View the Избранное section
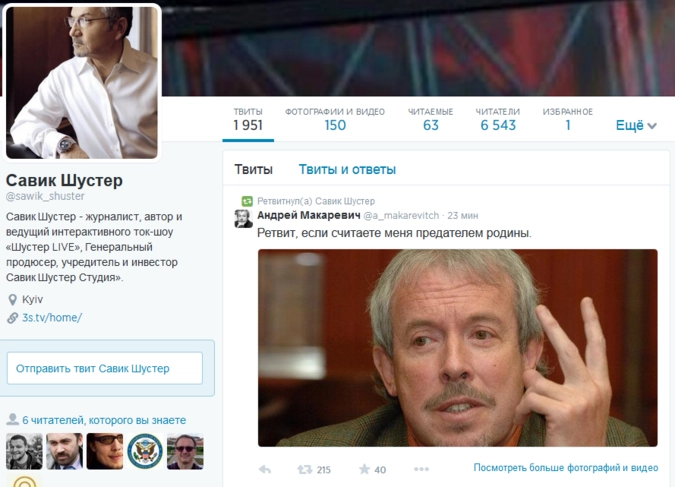 [x=567, y=119]
